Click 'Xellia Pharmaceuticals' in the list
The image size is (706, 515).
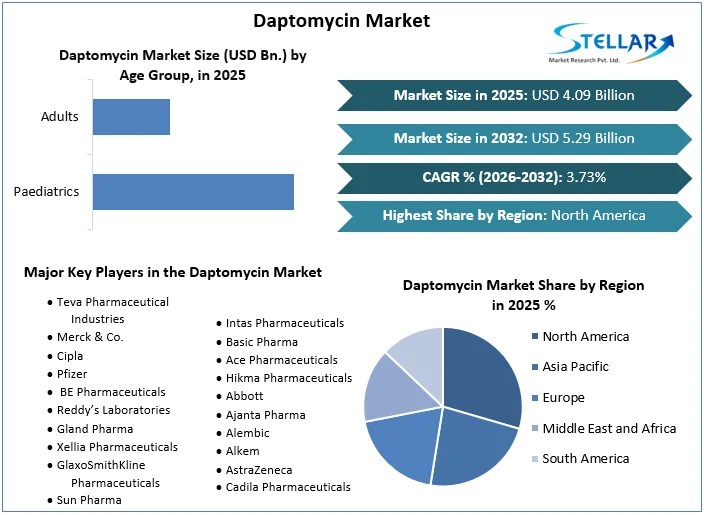(x=117, y=447)
